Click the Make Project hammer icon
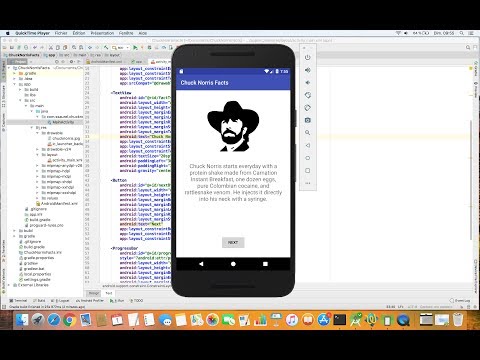Viewport: 480px width, 360px height. coord(106,48)
